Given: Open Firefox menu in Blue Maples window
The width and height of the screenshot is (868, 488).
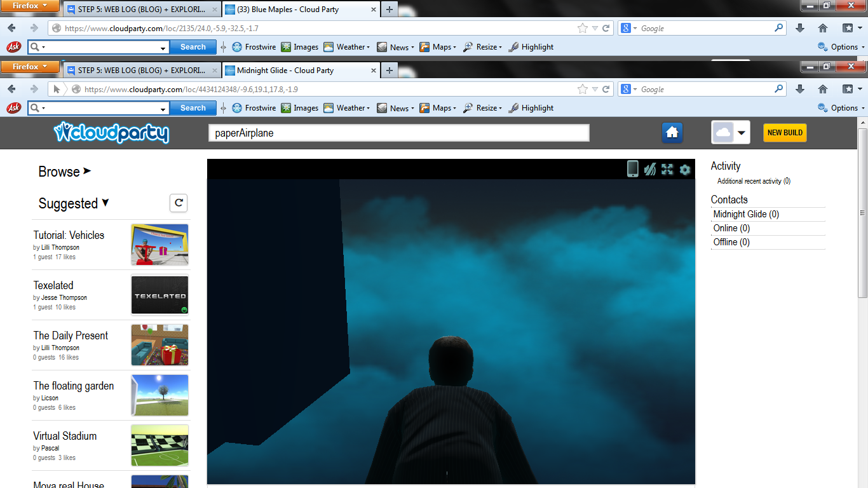Looking at the screenshot, I should (x=30, y=6).
